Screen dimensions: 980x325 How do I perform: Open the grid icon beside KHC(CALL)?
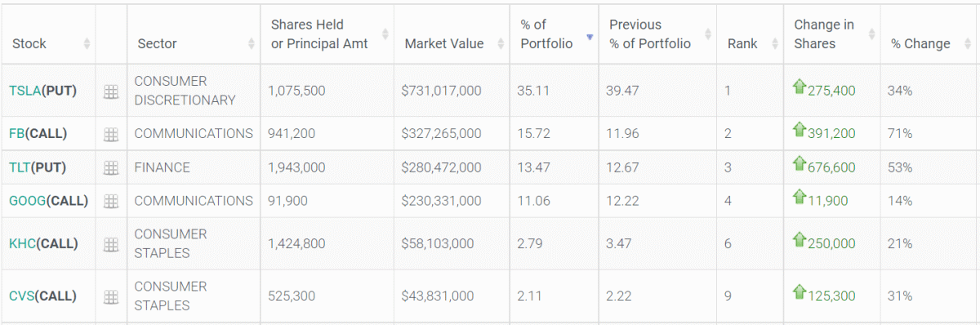coord(111,244)
